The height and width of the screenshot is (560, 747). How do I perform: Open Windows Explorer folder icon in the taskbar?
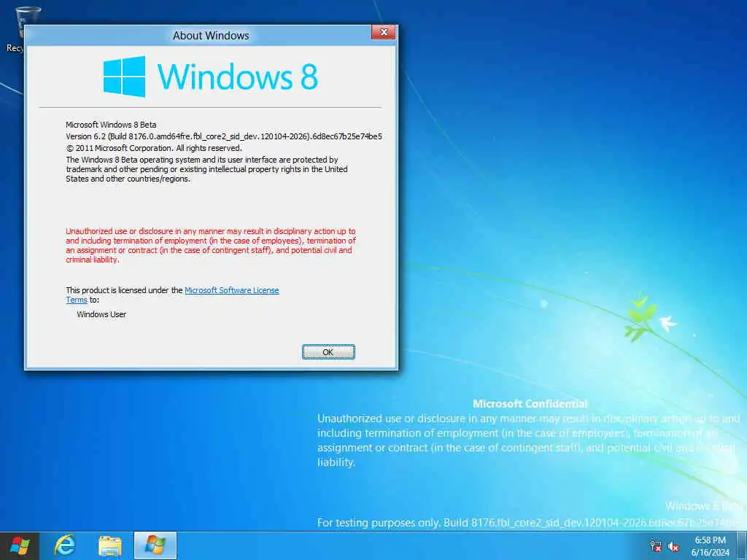(110, 545)
